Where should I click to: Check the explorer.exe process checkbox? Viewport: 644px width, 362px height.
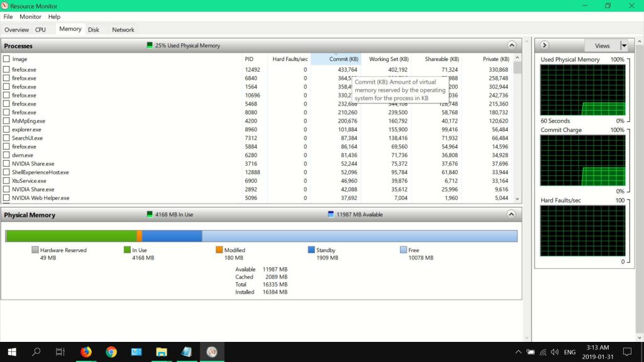(6, 129)
